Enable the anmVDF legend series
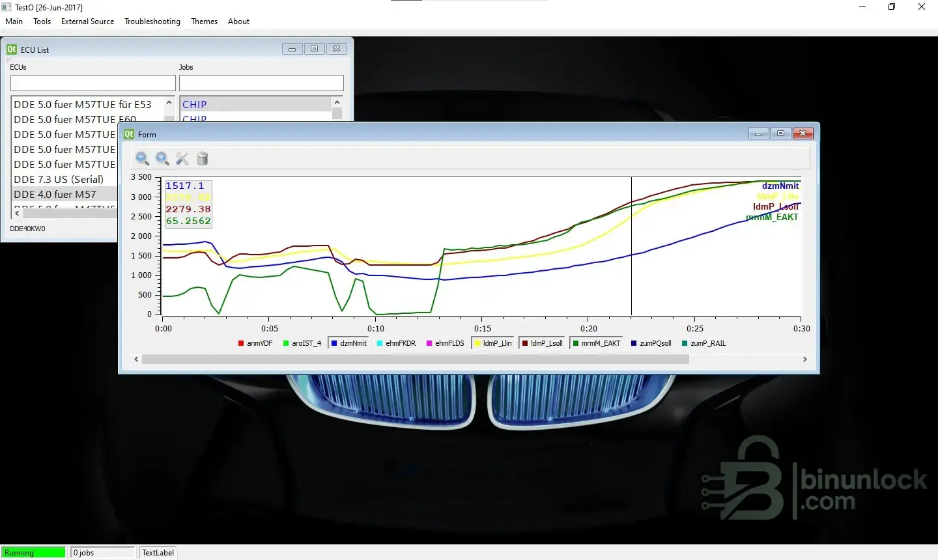 [x=255, y=343]
